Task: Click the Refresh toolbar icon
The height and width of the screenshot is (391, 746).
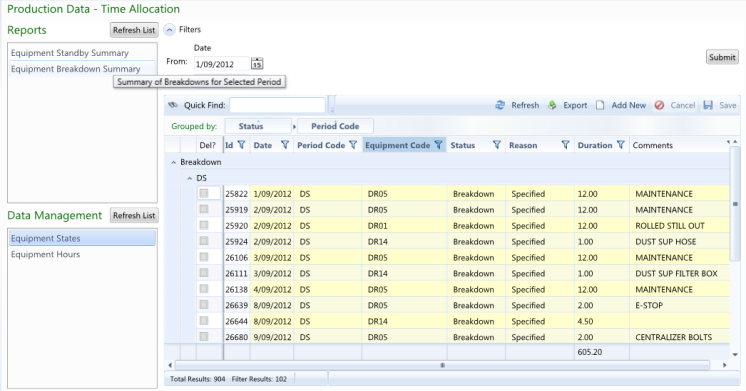Action: [500, 105]
